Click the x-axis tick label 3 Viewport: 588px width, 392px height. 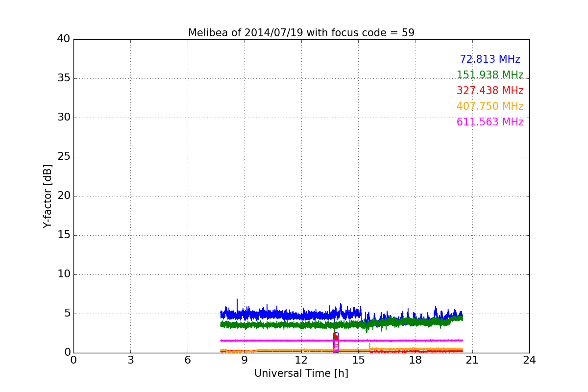[x=130, y=360]
